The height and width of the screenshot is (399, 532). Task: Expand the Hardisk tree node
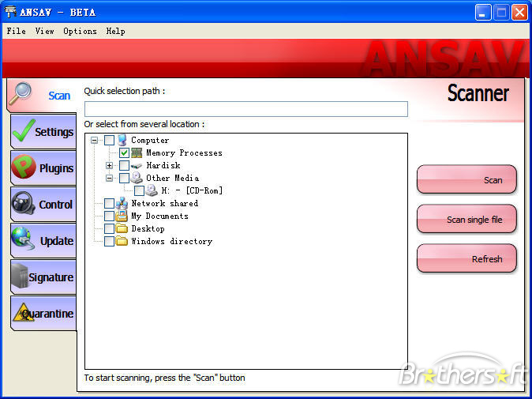pyautogui.click(x=109, y=165)
